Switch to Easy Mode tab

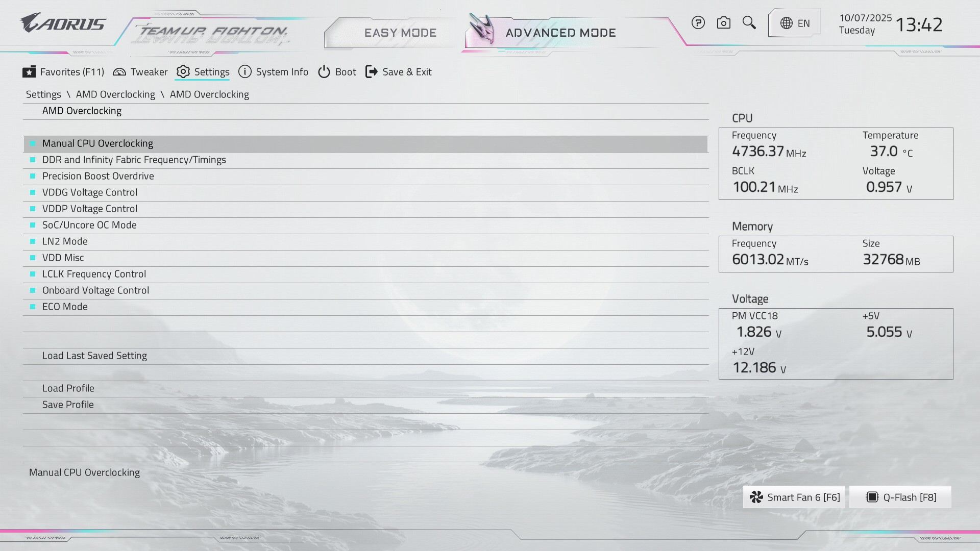pos(400,33)
